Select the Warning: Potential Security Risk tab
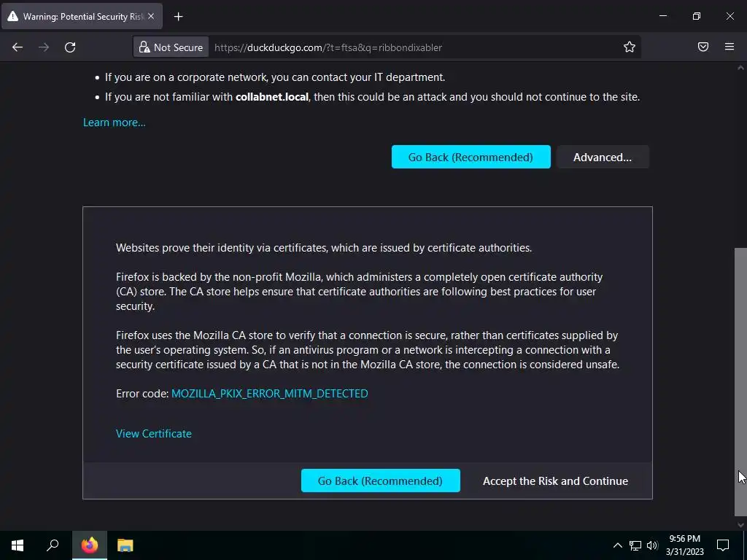This screenshot has width=747, height=560. tap(82, 16)
